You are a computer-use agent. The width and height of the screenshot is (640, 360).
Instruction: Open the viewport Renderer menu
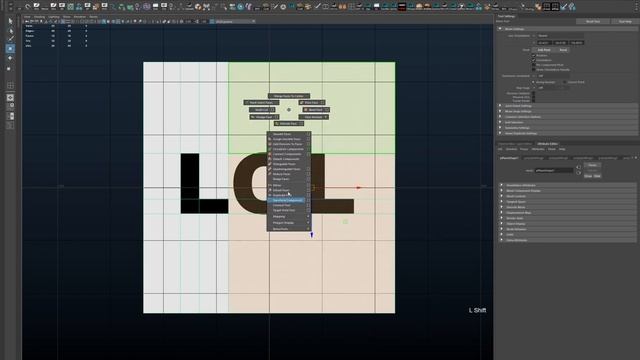click(80, 17)
